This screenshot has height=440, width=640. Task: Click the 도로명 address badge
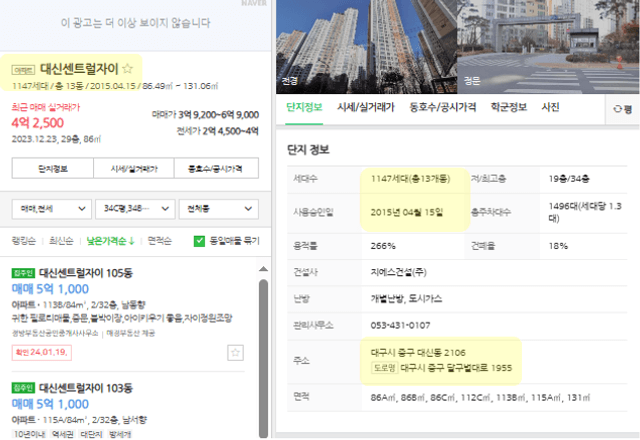(384, 368)
